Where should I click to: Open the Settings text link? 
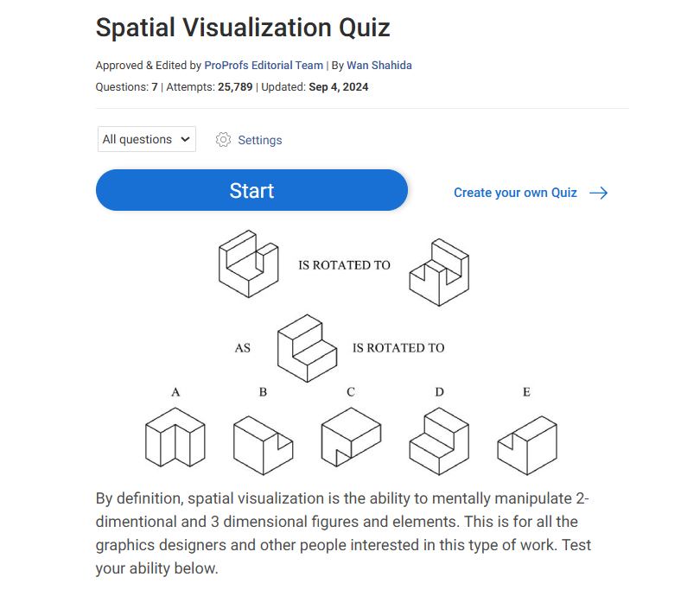[x=259, y=140]
